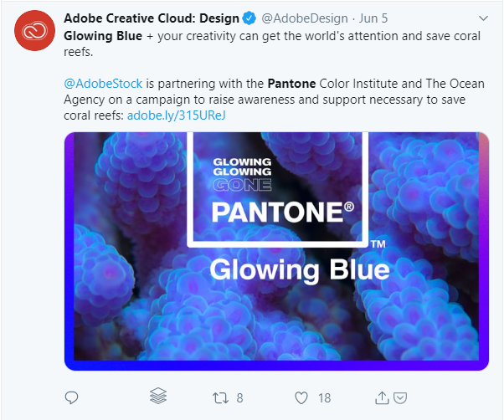Click the share upload arrow icon
Screen dimensions: 504x420
click(x=382, y=397)
